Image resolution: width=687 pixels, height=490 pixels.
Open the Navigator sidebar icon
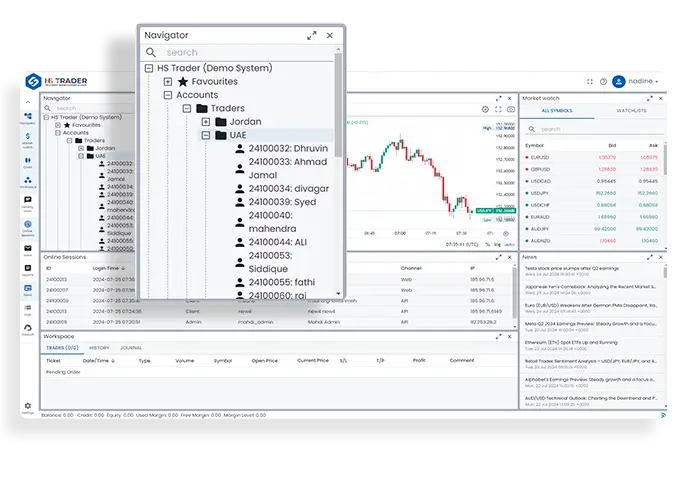[x=28, y=117]
